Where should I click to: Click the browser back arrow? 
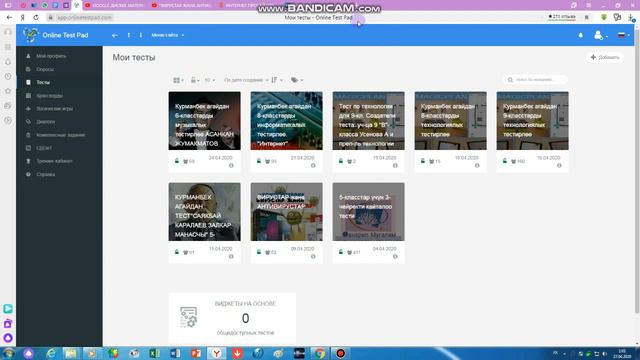(x=9, y=18)
